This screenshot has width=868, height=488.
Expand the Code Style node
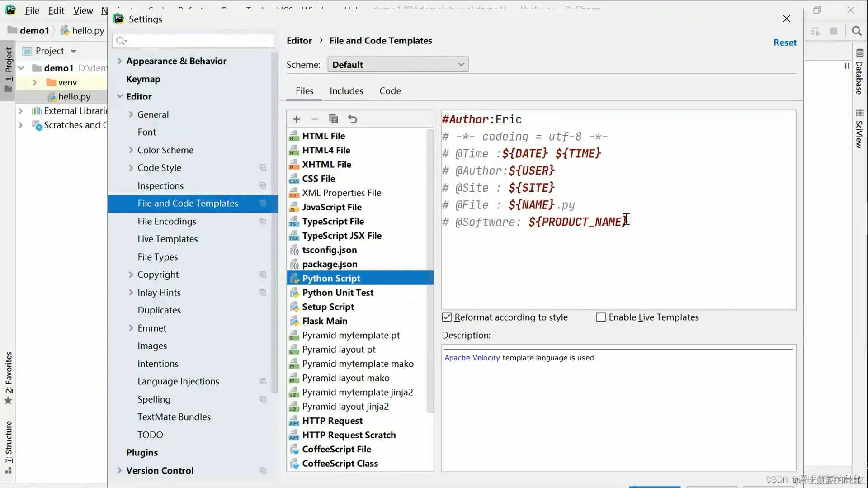pos(131,168)
